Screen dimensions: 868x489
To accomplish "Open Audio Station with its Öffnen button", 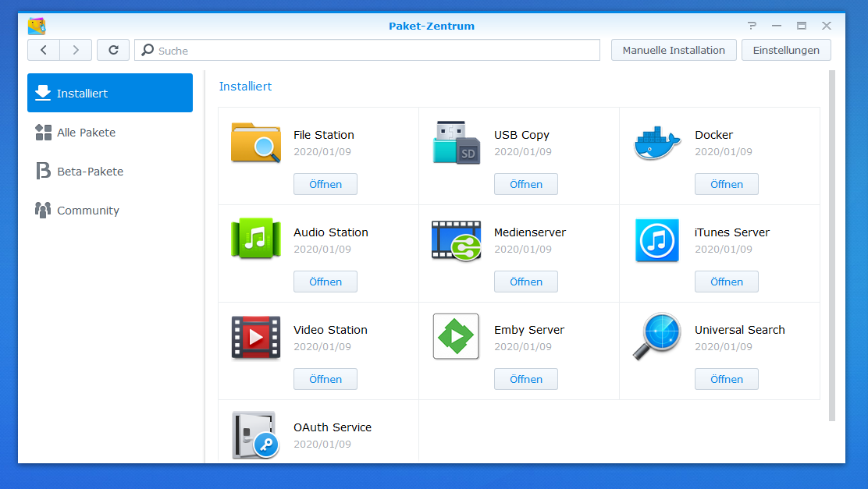I will 325,282.
